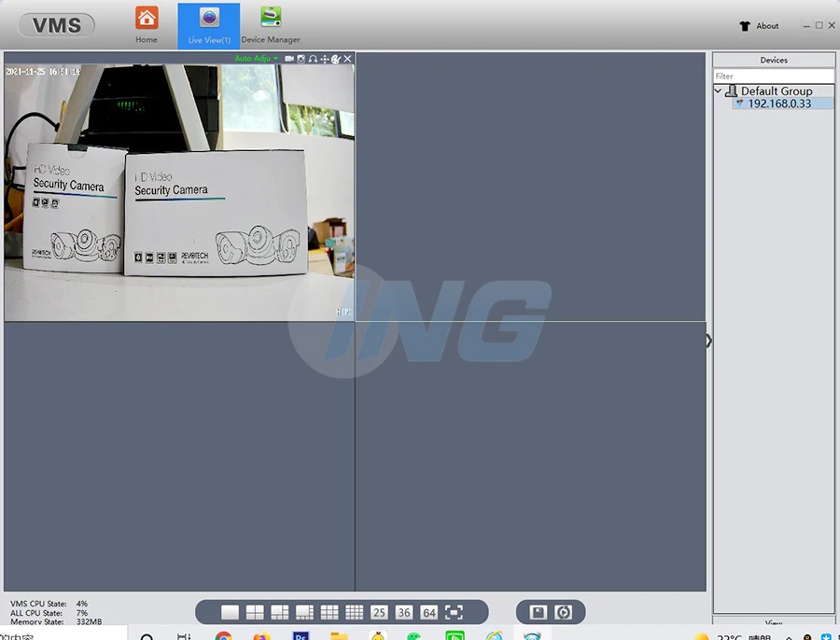Start recording with the video camera icon

tap(289, 59)
